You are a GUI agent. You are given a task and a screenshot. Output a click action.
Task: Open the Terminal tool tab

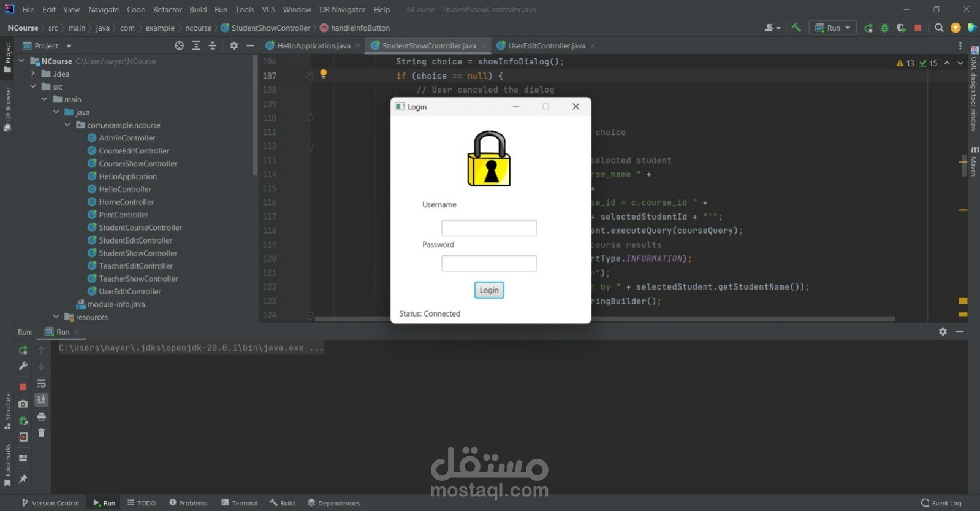240,503
